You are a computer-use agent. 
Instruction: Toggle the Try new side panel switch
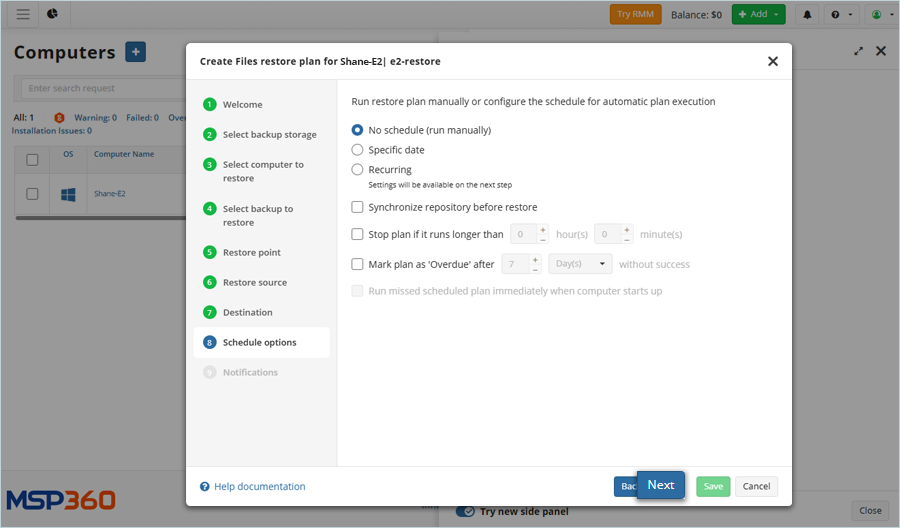(x=465, y=511)
